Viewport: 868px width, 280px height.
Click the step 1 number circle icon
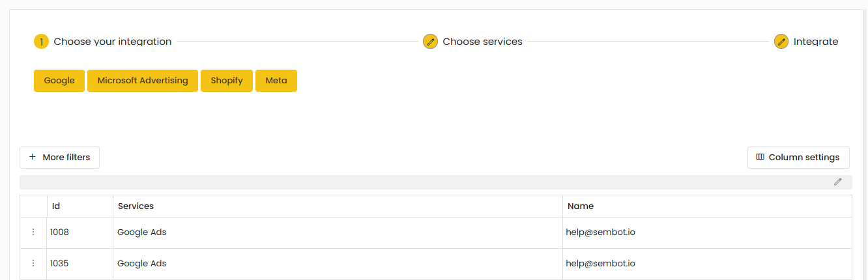coord(41,42)
